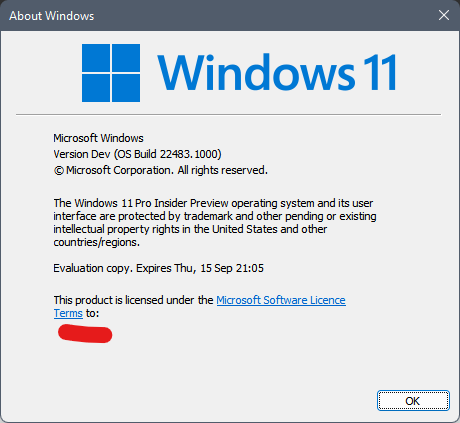Open the Microsoft Software Licence link
The height and width of the screenshot is (423, 460).
[281, 300]
